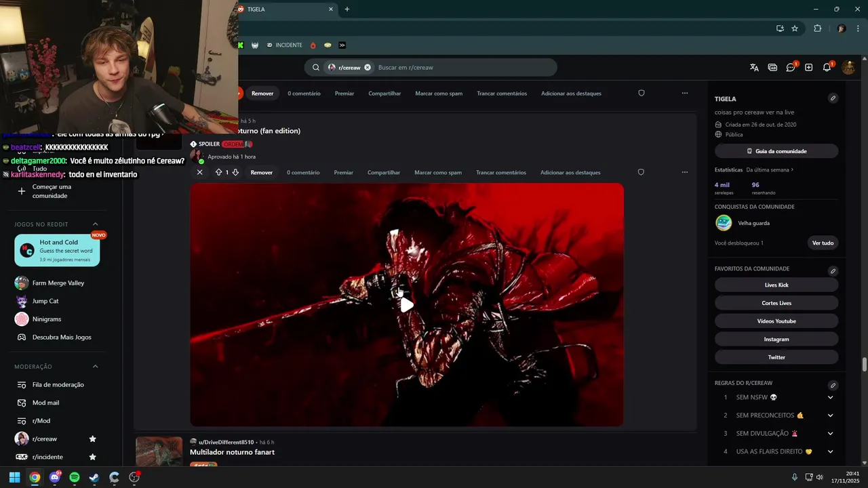This screenshot has height=488, width=868.
Task: Click the Reddit page vertical scrollbar thumb
Action: coord(865,364)
